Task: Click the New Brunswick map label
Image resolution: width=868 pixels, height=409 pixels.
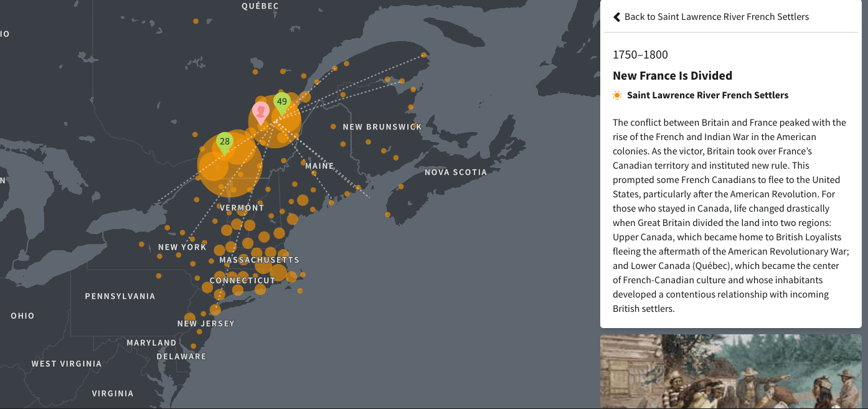Action: coord(382,127)
